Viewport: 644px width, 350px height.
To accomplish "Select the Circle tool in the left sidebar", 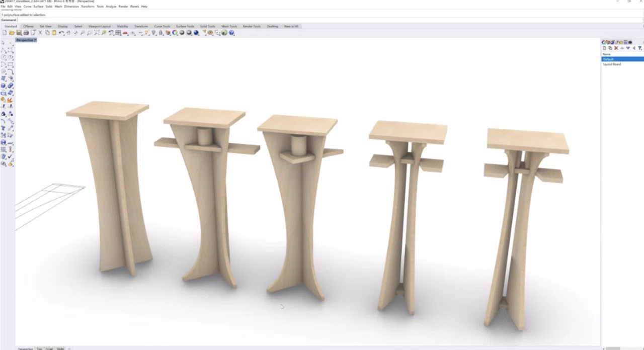I will pos(4,57).
